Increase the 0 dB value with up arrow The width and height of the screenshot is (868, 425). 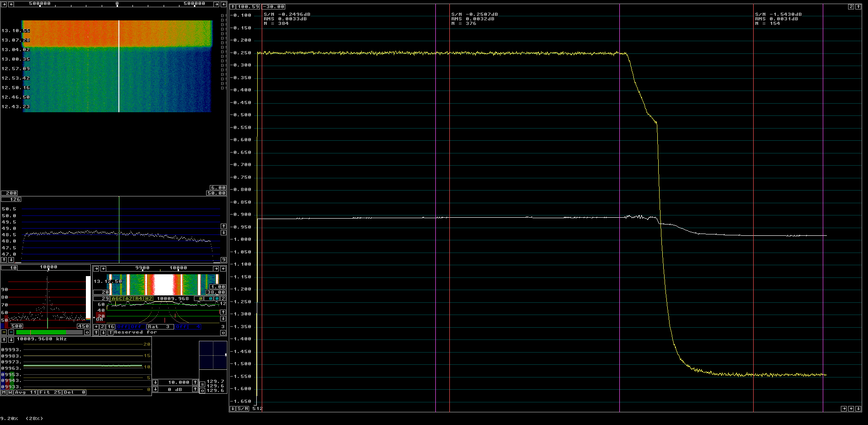(195, 389)
